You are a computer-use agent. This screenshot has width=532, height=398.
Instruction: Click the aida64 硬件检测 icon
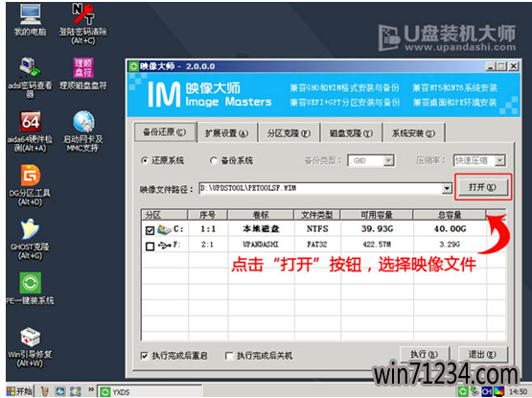pos(31,122)
